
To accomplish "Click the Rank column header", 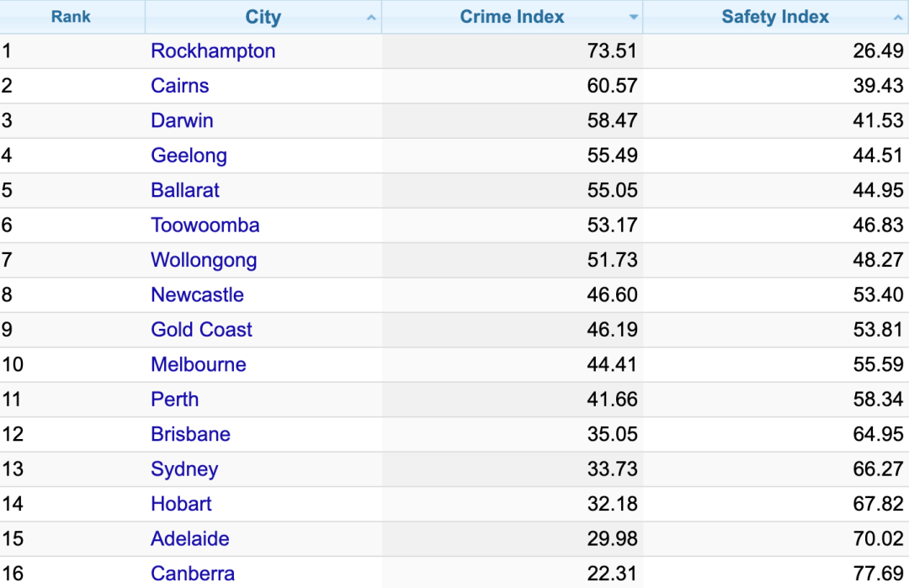I will click(71, 17).
